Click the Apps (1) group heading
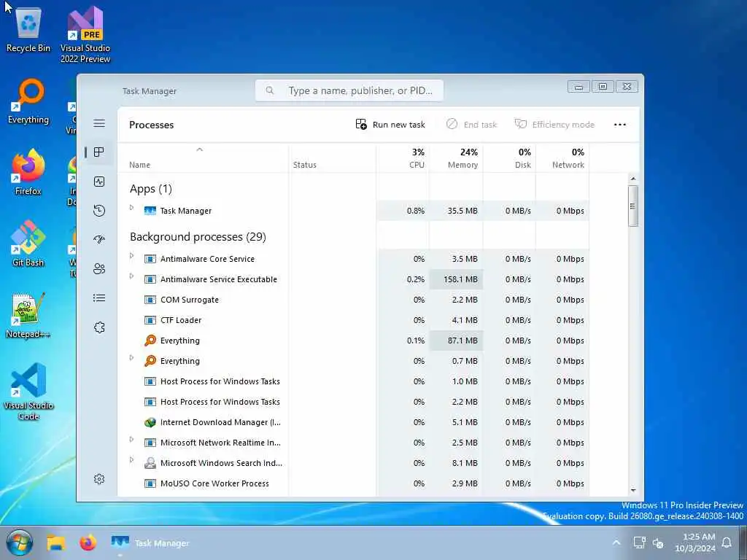 point(150,189)
